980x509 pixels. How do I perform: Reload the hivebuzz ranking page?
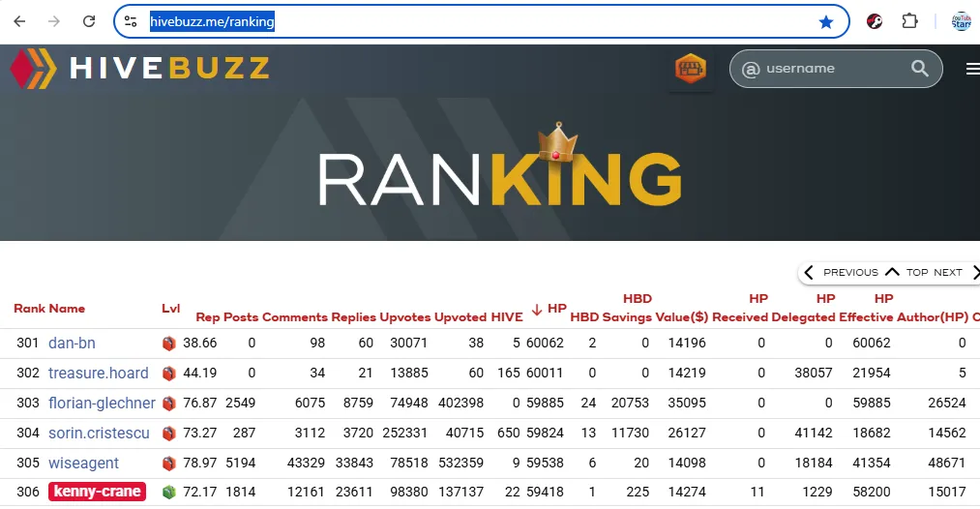89,21
